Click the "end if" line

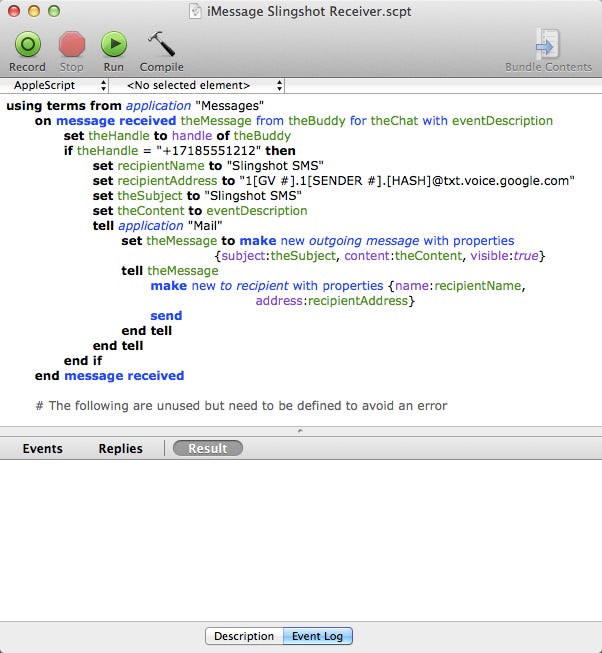coord(83,361)
